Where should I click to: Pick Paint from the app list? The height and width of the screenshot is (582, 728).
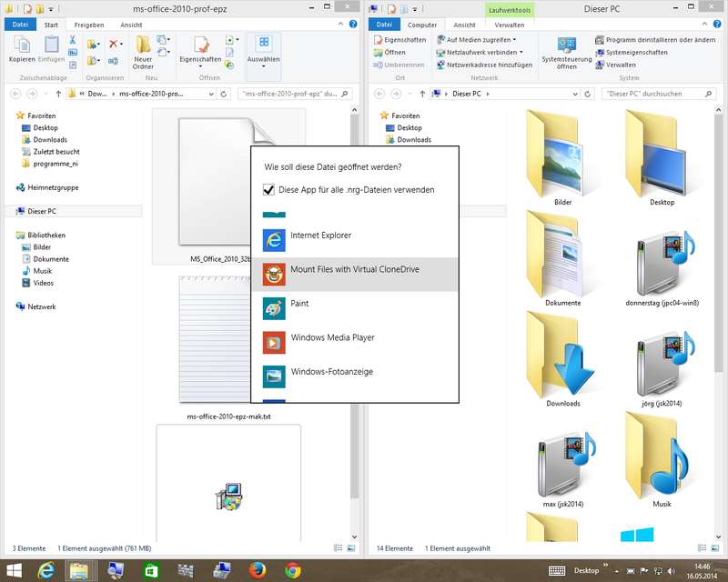[299, 304]
